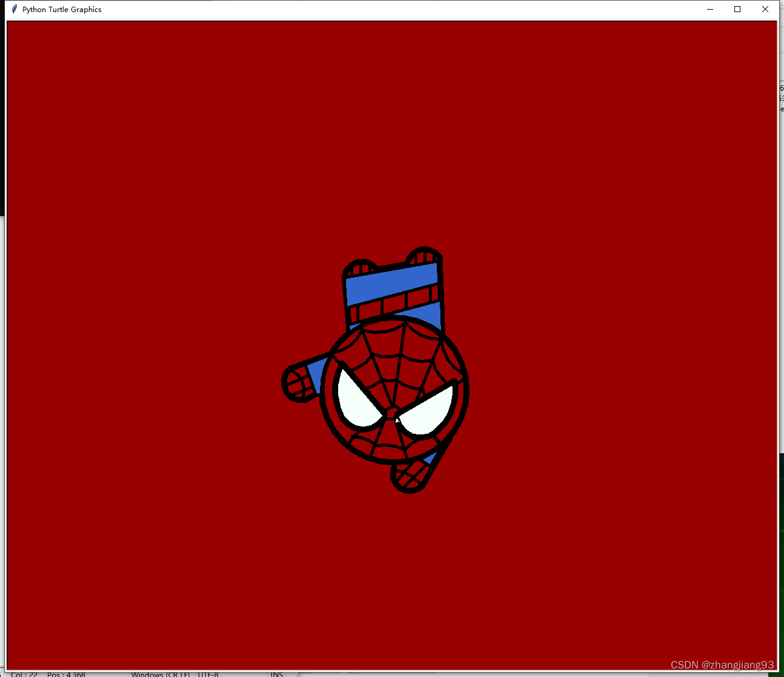Click 'Pos : 4,368' in the editor status bar

pos(66,674)
